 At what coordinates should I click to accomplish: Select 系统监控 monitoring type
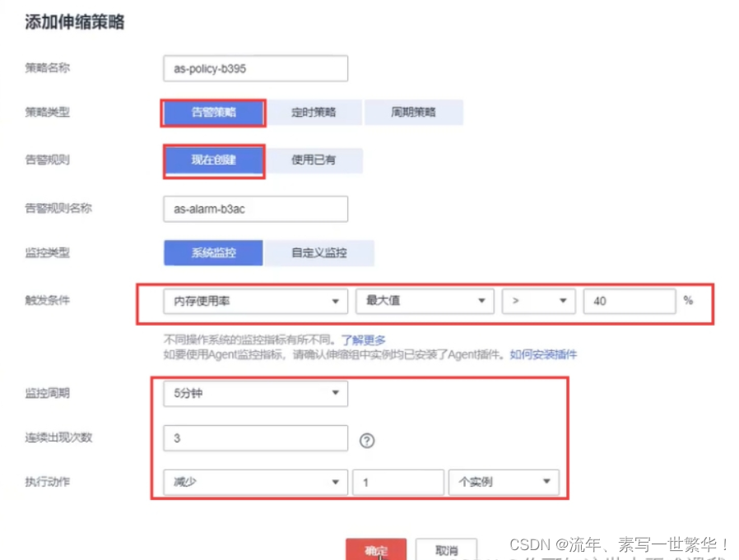(213, 253)
